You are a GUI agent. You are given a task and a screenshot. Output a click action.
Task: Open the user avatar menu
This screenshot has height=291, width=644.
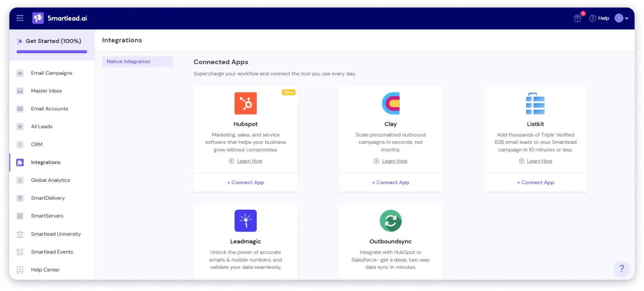[619, 18]
